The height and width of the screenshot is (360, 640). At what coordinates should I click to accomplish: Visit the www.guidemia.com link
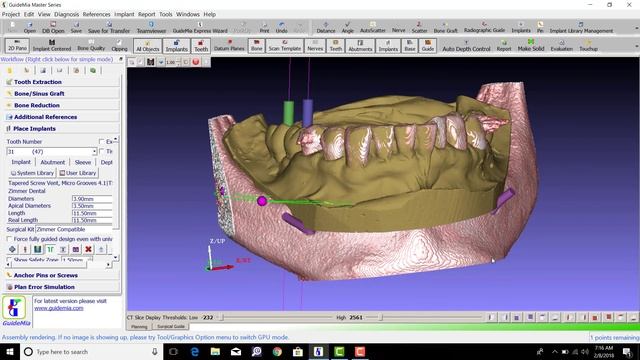pos(59,308)
